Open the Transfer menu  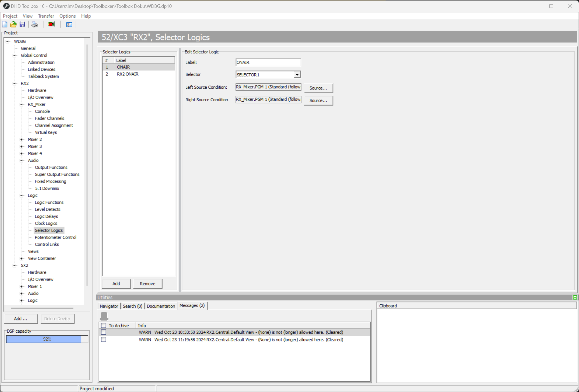coord(46,16)
